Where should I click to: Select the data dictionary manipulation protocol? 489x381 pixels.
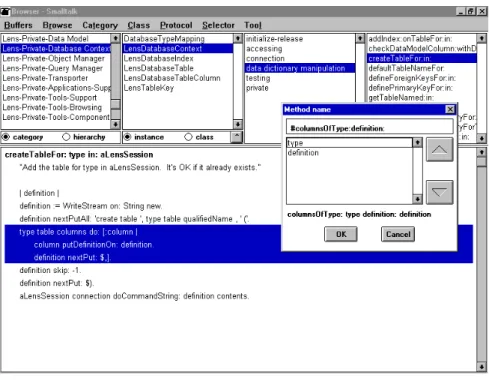pyautogui.click(x=300, y=68)
